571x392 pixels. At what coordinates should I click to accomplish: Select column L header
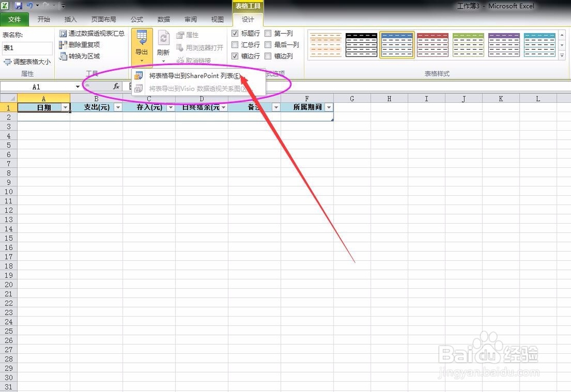coord(538,98)
